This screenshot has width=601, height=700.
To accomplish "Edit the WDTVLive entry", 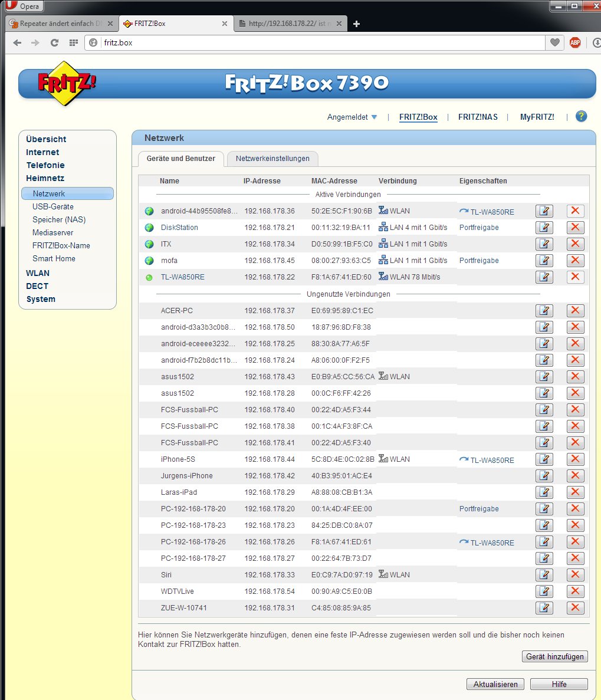I will (x=544, y=591).
